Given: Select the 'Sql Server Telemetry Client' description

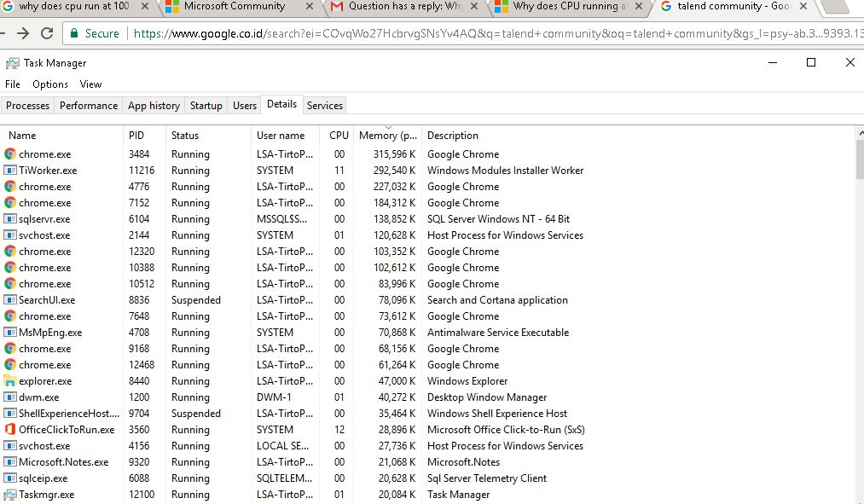Looking at the screenshot, I should (x=487, y=478).
